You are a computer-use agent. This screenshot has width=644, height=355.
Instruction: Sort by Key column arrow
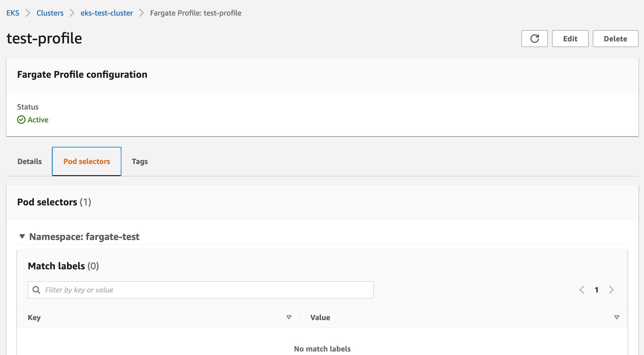click(289, 317)
